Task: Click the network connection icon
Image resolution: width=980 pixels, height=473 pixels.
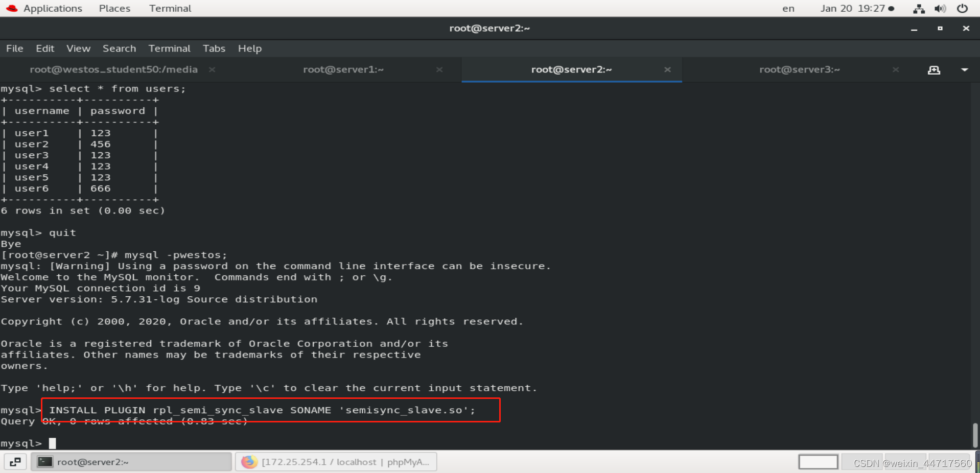Action: [919, 8]
